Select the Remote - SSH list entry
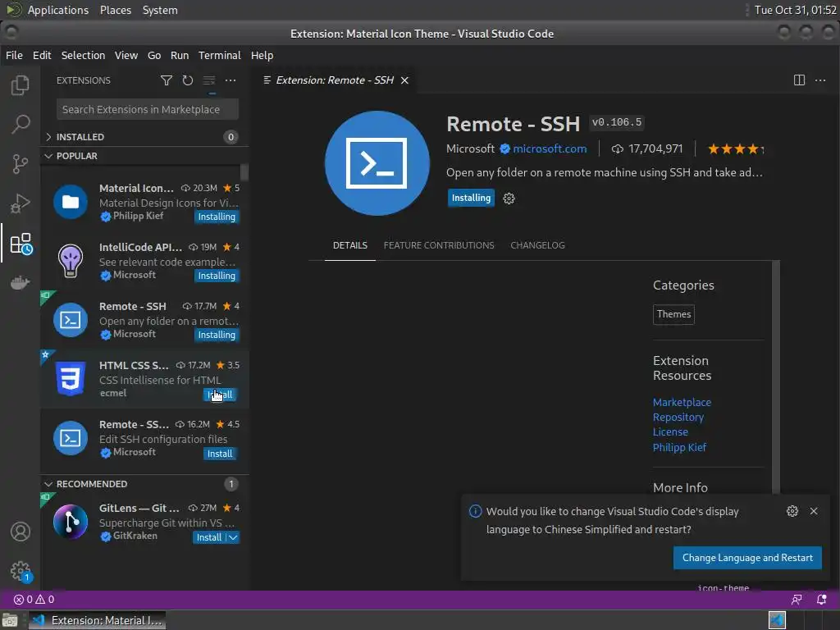This screenshot has height=630, width=840. pos(144,320)
